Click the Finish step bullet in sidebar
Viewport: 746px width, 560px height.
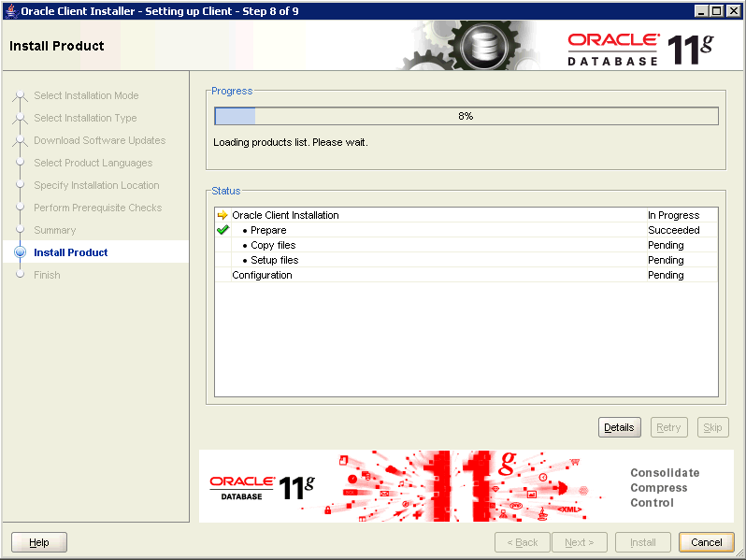(x=20, y=275)
